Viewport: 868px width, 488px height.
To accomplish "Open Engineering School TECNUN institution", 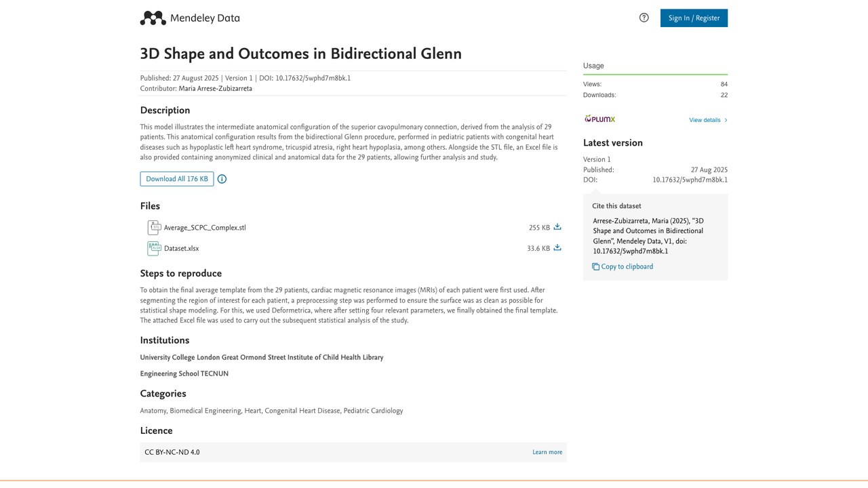I will pyautogui.click(x=184, y=373).
